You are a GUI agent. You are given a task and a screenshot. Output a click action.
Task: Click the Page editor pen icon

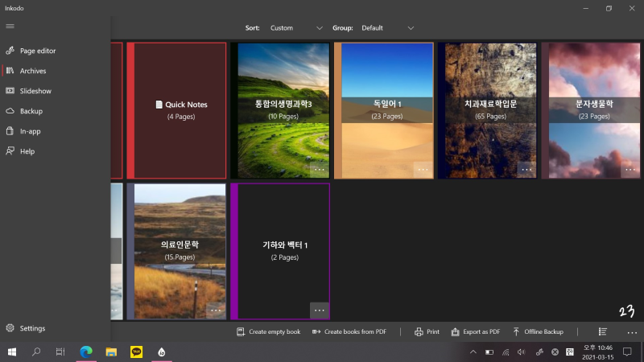click(x=10, y=51)
